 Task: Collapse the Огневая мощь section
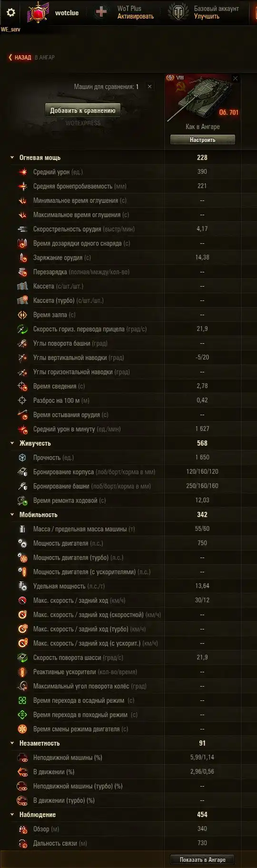click(12, 158)
